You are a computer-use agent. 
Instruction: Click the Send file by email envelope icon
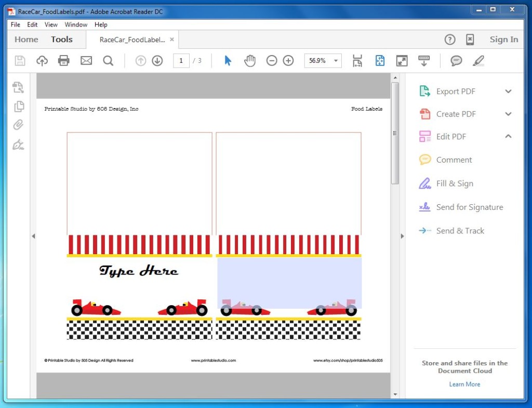pyautogui.click(x=86, y=61)
